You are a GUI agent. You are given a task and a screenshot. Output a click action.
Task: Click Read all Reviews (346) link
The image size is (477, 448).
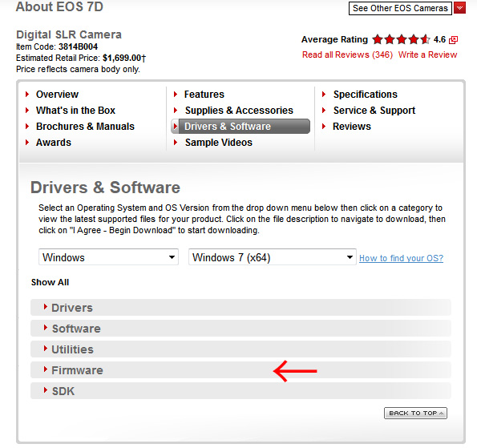[347, 54]
